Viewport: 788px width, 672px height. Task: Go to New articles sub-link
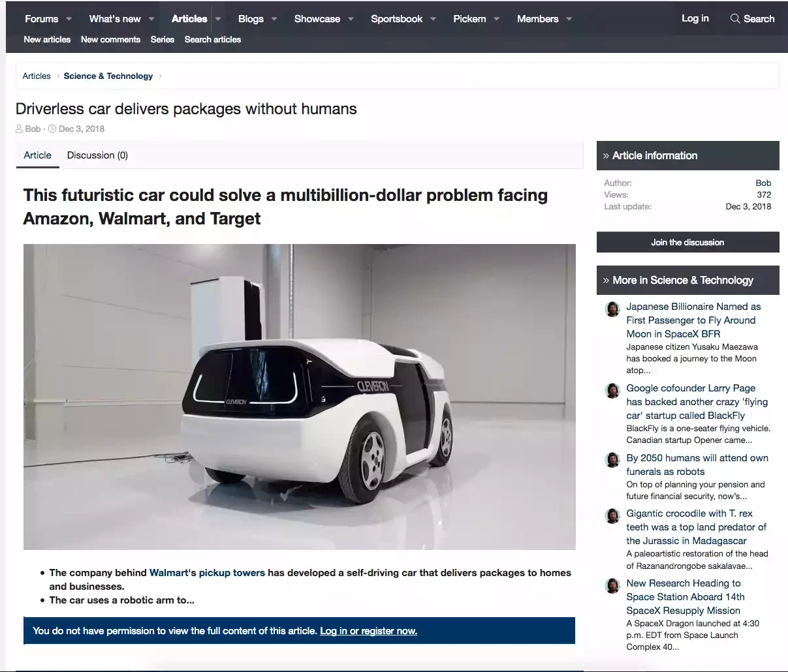tap(47, 39)
